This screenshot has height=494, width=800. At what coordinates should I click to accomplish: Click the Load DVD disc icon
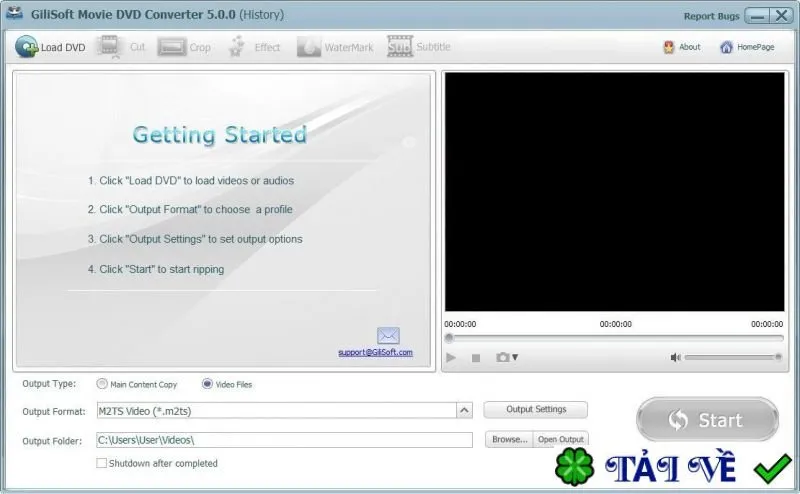click(x=27, y=47)
